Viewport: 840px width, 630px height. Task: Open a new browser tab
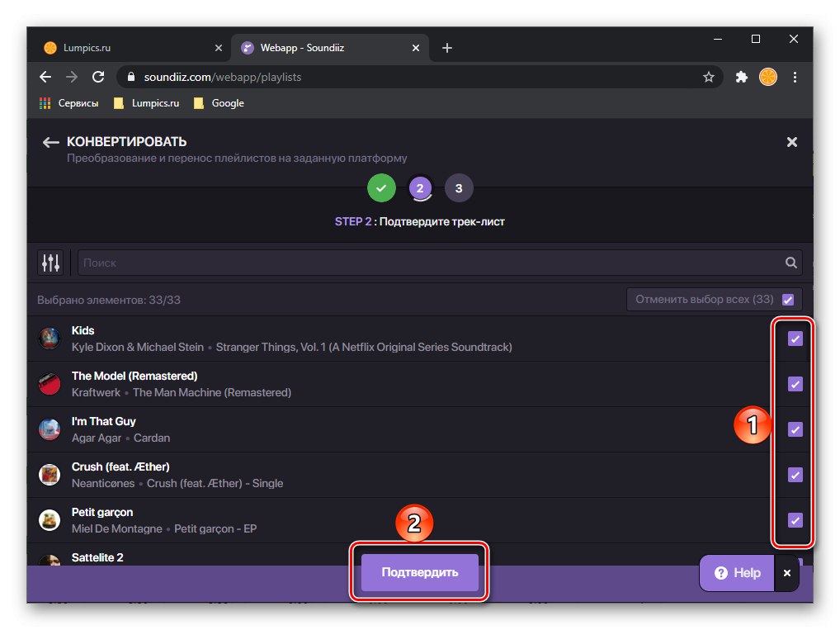tap(446, 48)
